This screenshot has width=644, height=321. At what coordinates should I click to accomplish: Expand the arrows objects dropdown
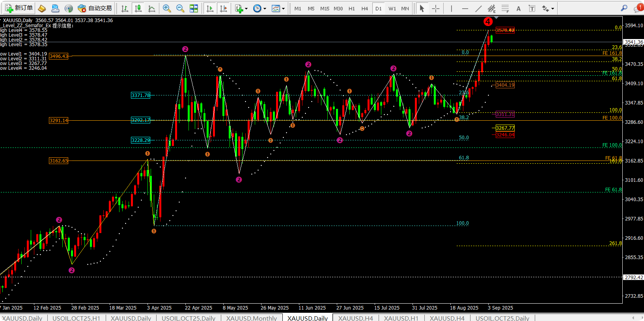point(553,8)
